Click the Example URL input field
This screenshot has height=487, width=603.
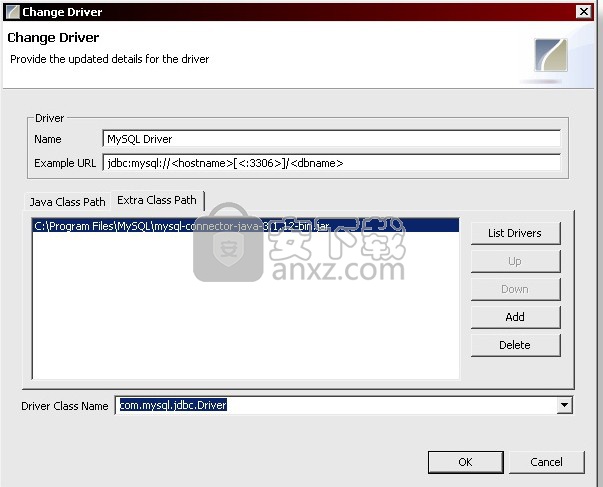tap(331, 163)
